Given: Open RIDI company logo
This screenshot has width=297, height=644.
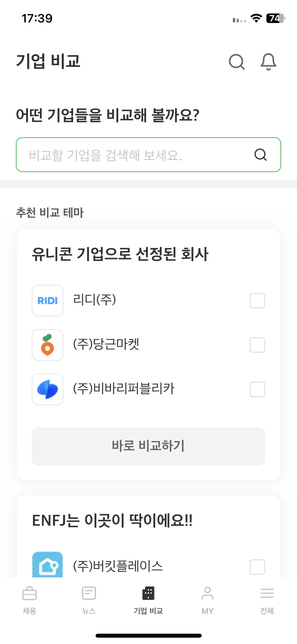Looking at the screenshot, I should tap(48, 301).
